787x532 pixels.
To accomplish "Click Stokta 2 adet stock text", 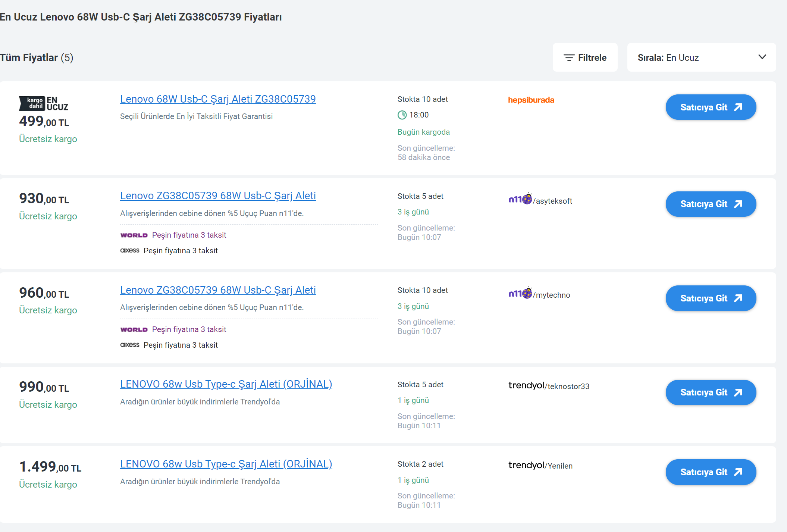I will click(x=420, y=464).
